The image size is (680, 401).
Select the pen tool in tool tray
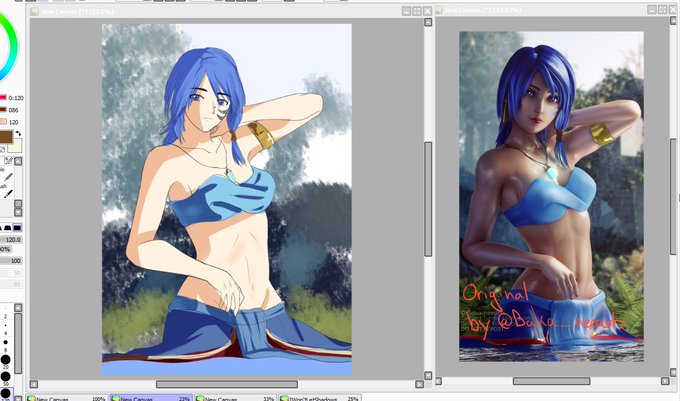(9, 177)
